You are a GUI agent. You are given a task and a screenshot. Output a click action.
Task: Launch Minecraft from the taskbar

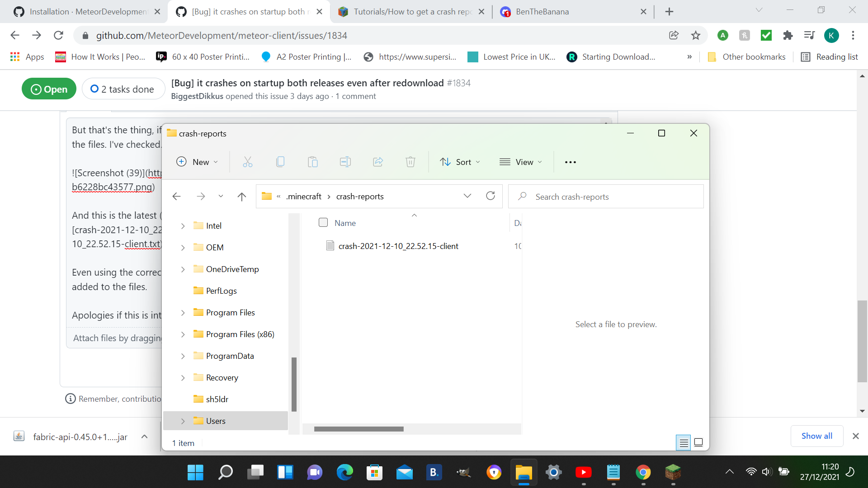click(x=673, y=472)
